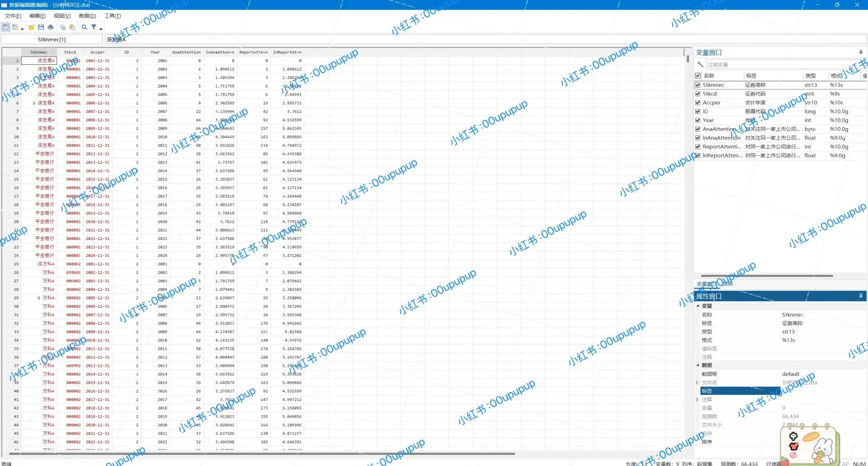The image size is (868, 466).
Task: Uncheck the Stknmec variable checkbox
Action: click(x=698, y=85)
